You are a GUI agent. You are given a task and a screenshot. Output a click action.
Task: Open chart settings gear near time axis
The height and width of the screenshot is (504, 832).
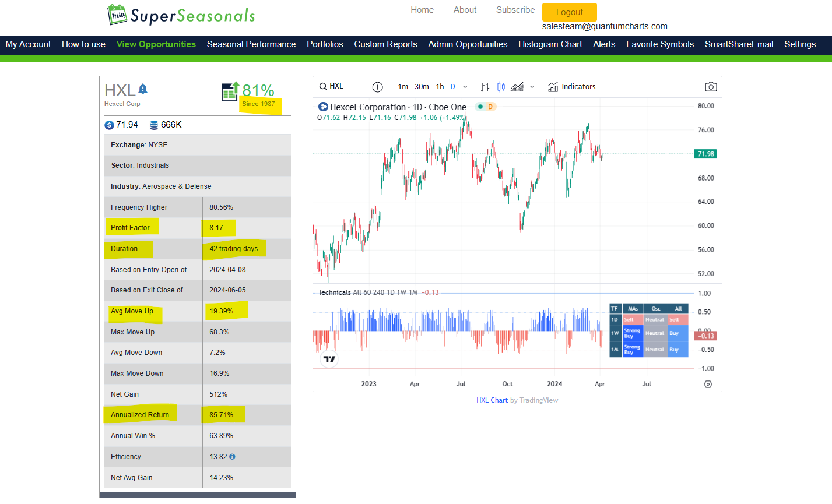(x=708, y=385)
